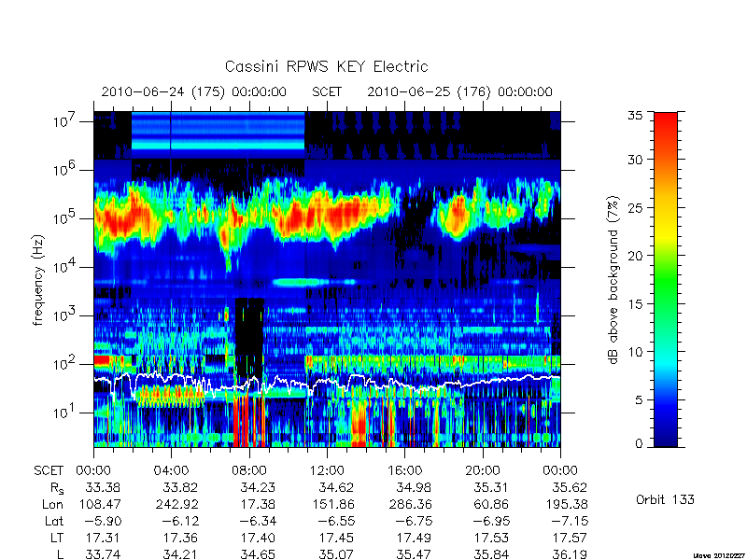Click the 'Cassini RPWS KEY Electric' plot title
Image resolution: width=747 pixels, height=560 pixels.
(x=326, y=66)
